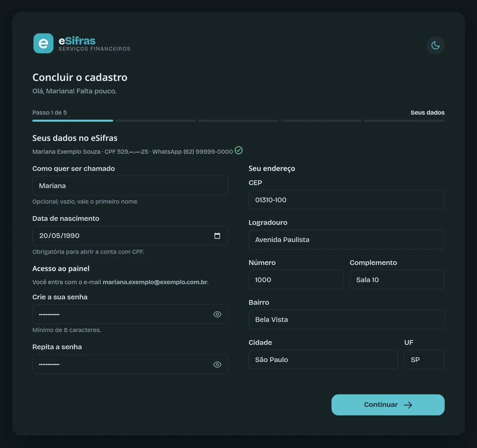Edit the CEP field
The height and width of the screenshot is (448, 477).
click(347, 200)
